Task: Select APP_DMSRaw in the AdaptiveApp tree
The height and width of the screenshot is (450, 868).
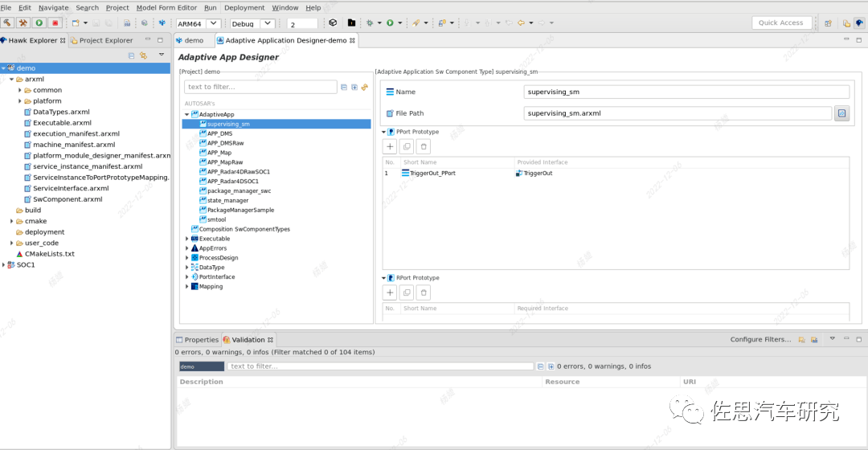Action: coord(225,143)
